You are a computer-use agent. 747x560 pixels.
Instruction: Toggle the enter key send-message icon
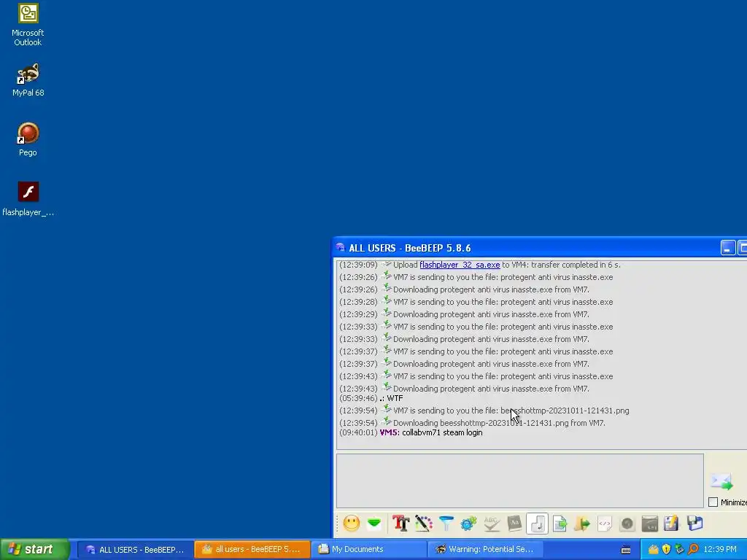tap(537, 524)
